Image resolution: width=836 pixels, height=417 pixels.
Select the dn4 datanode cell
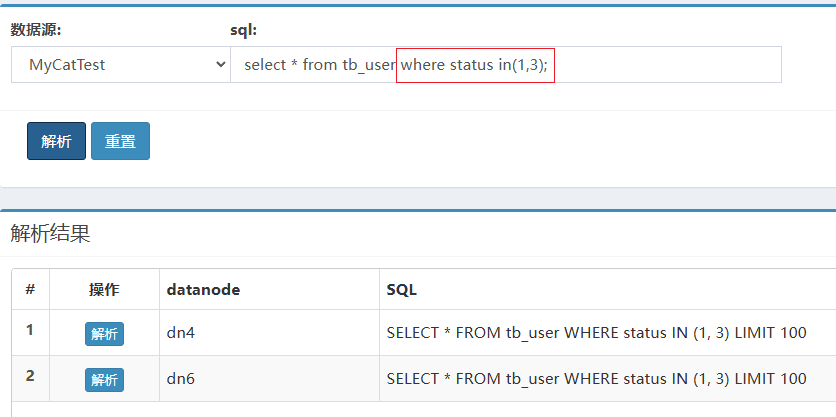181,333
